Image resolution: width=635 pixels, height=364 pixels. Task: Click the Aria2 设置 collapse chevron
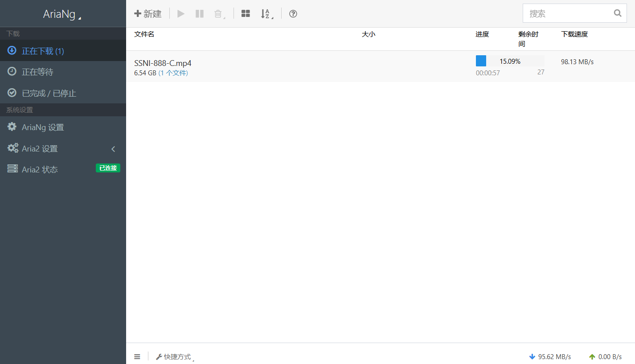[113, 149]
